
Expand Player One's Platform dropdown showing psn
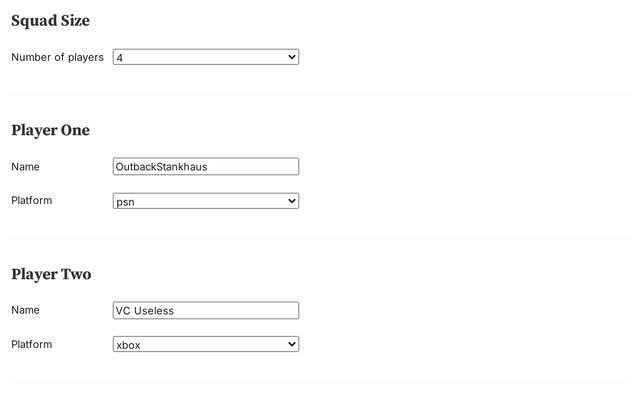tap(205, 201)
